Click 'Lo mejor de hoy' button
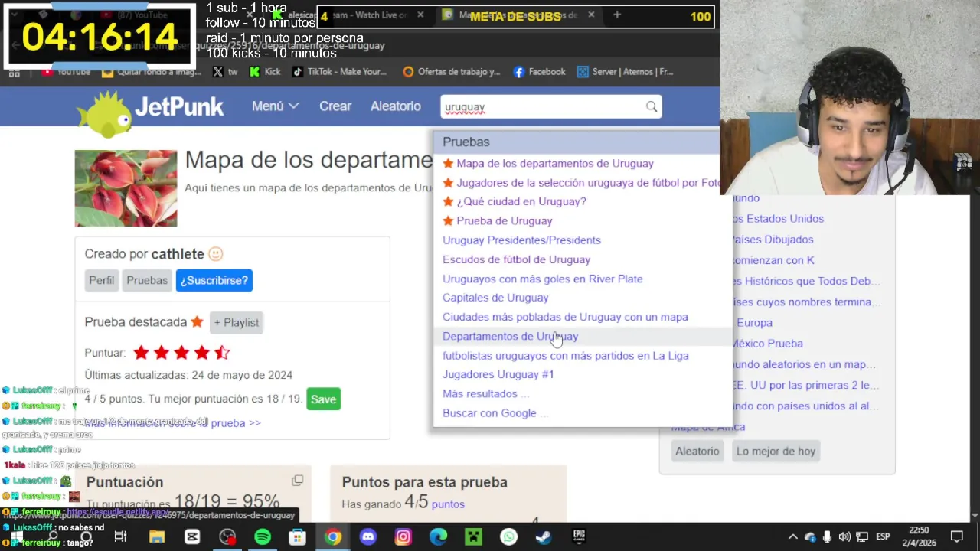 click(776, 451)
